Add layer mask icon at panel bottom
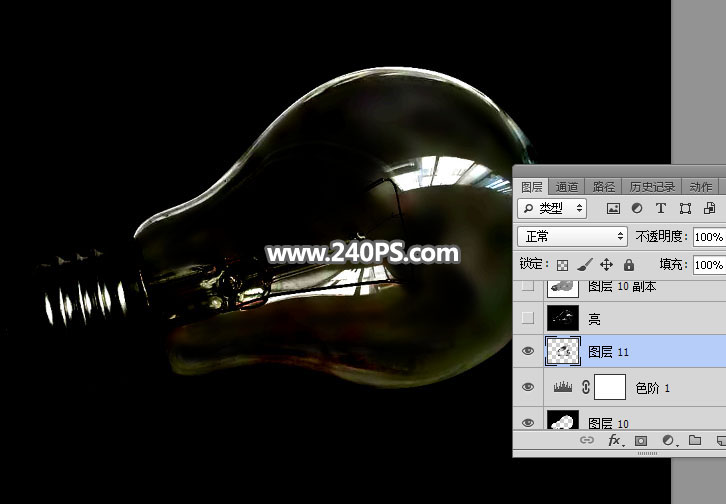The image size is (726, 504). pyautogui.click(x=641, y=440)
